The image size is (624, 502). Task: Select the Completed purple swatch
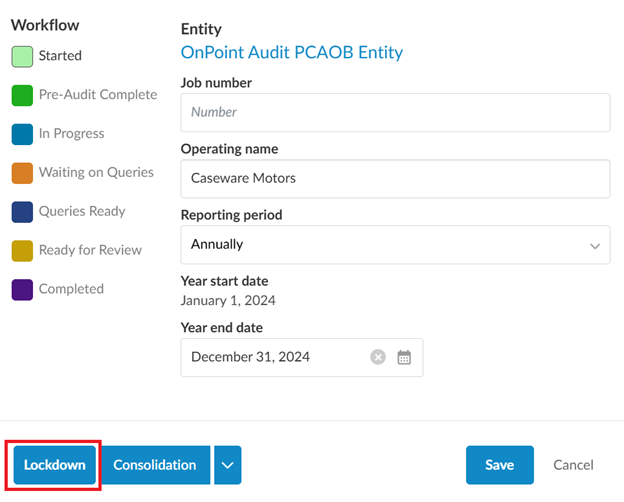click(x=22, y=289)
